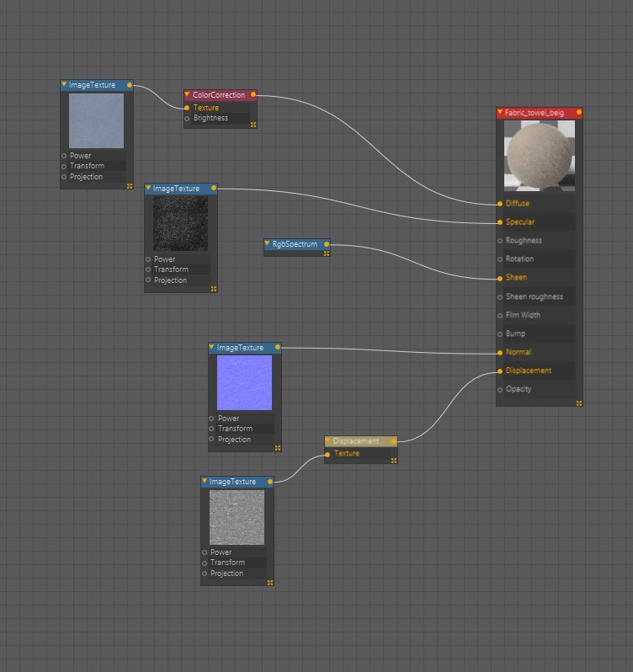633x672 pixels.
Task: Select the dark noise specular texture thumbnail
Action: [180, 224]
